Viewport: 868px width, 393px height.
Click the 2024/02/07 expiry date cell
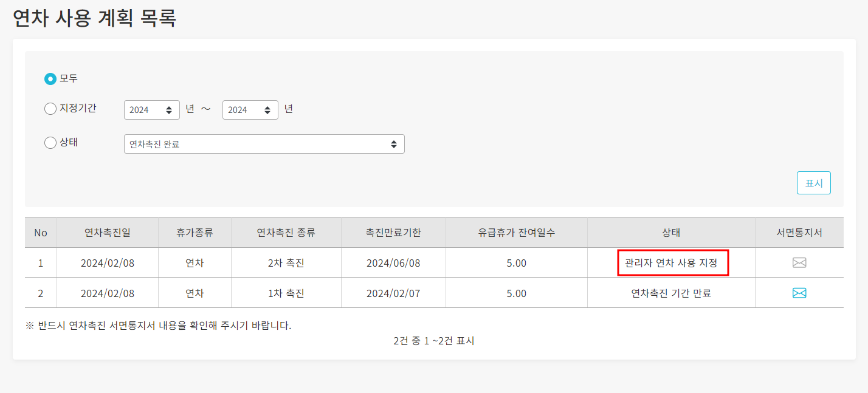click(393, 293)
